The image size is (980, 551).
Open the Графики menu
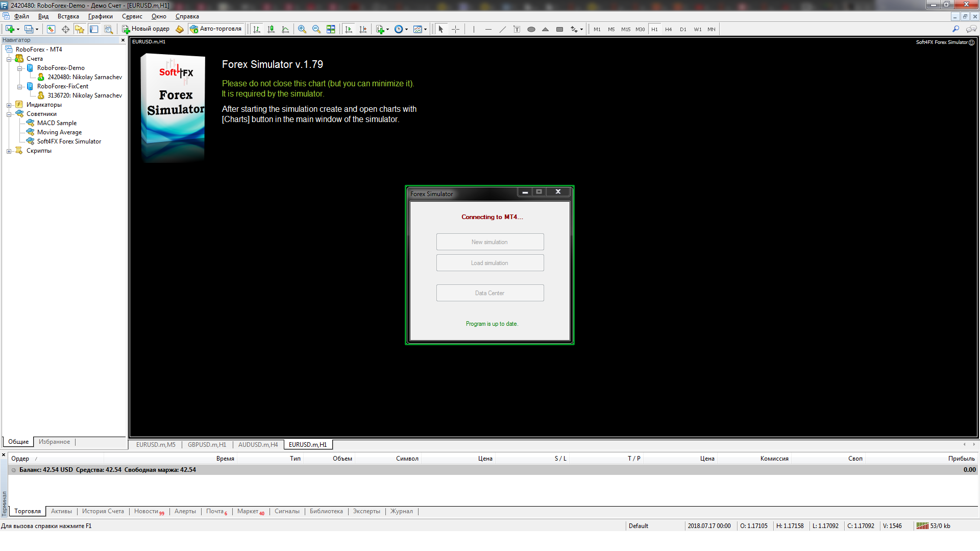101,16
